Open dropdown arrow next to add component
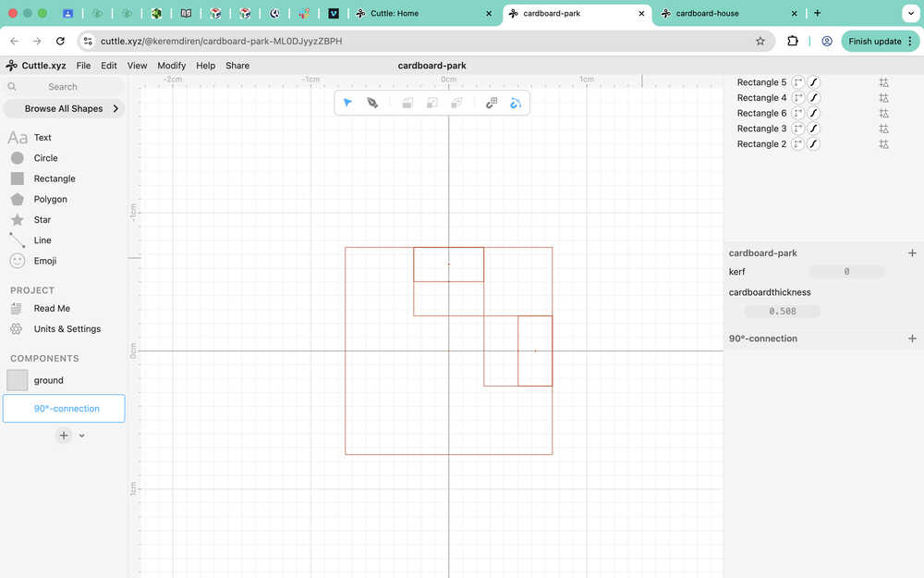The height and width of the screenshot is (578, 924). 82,436
